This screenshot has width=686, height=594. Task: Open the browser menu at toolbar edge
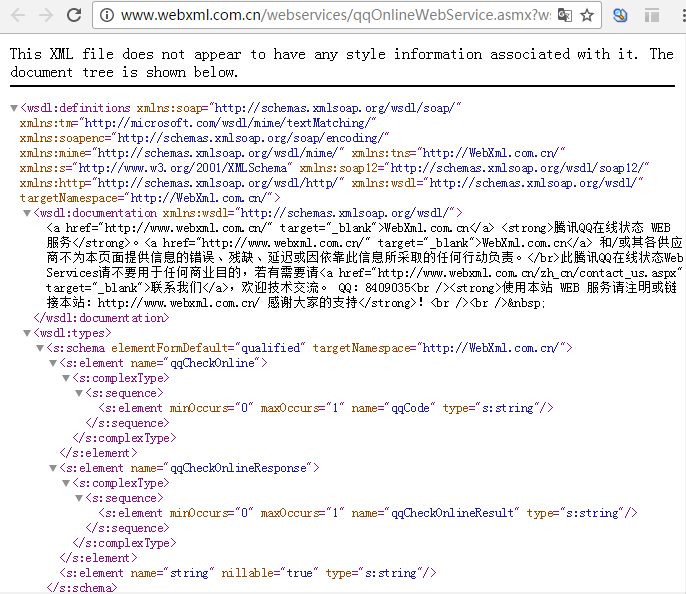pyautogui.click(x=683, y=15)
